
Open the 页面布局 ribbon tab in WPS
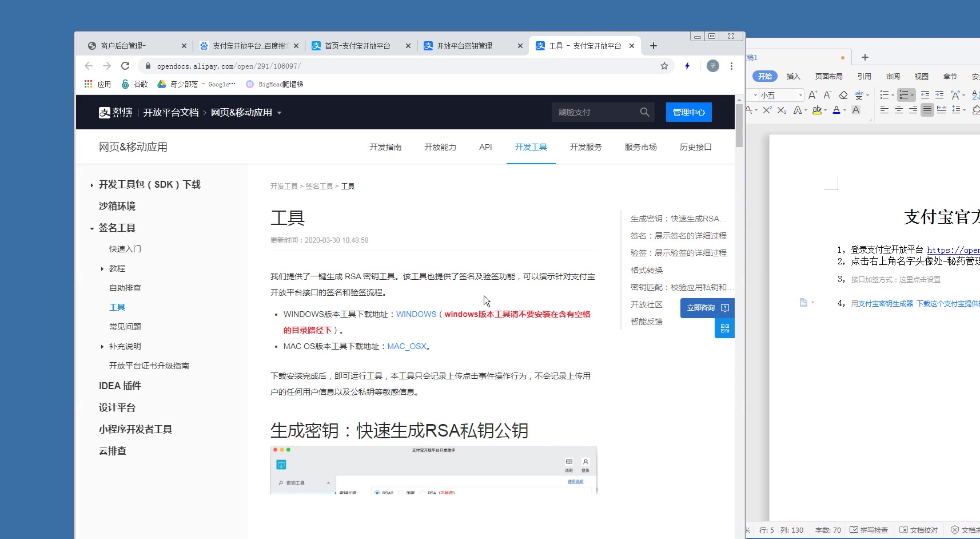point(829,76)
